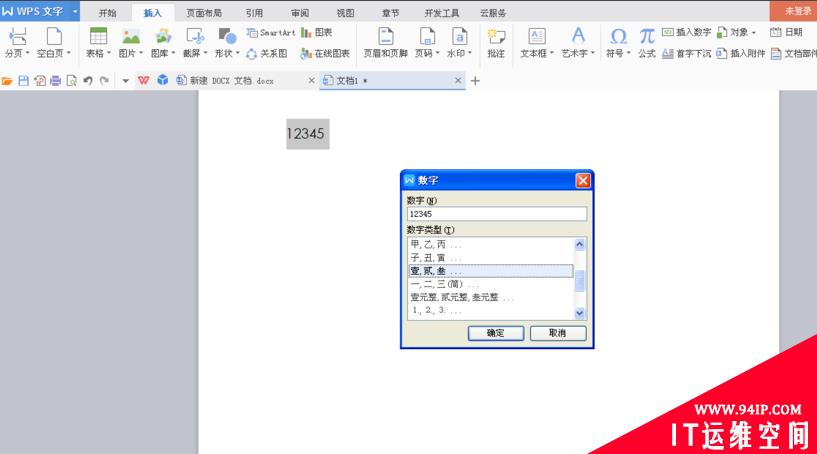The width and height of the screenshot is (817, 454).
Task: Insert page number with 页码 icon
Action: [x=427, y=36]
